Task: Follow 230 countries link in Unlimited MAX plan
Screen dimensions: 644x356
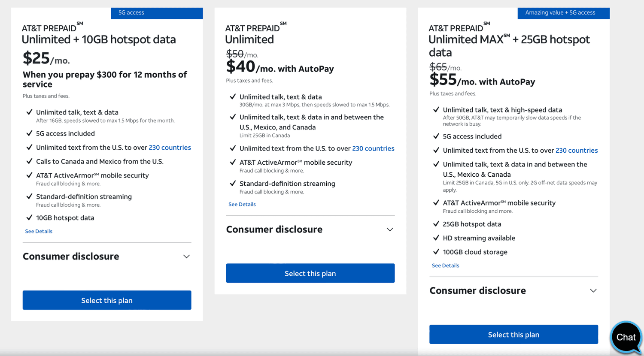Action: point(577,151)
